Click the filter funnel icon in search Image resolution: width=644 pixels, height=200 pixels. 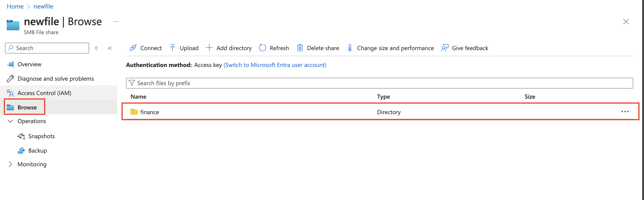point(132,83)
